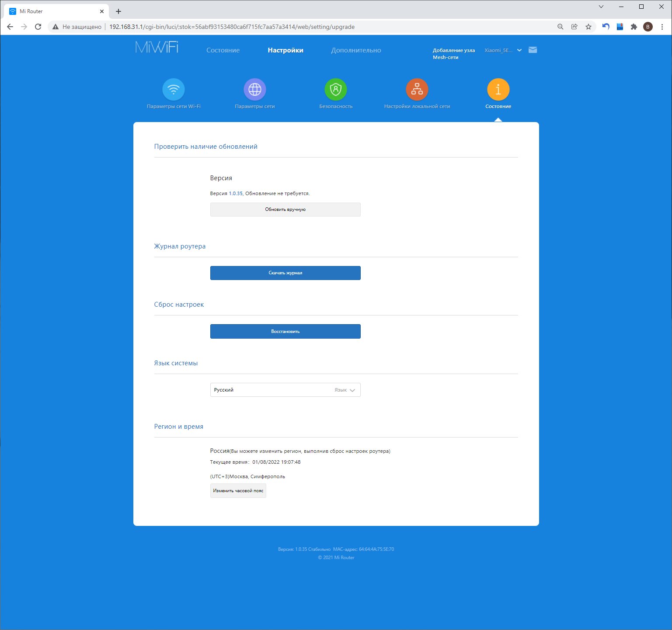
Task: Focus the browser address bar URL
Action: (232, 27)
